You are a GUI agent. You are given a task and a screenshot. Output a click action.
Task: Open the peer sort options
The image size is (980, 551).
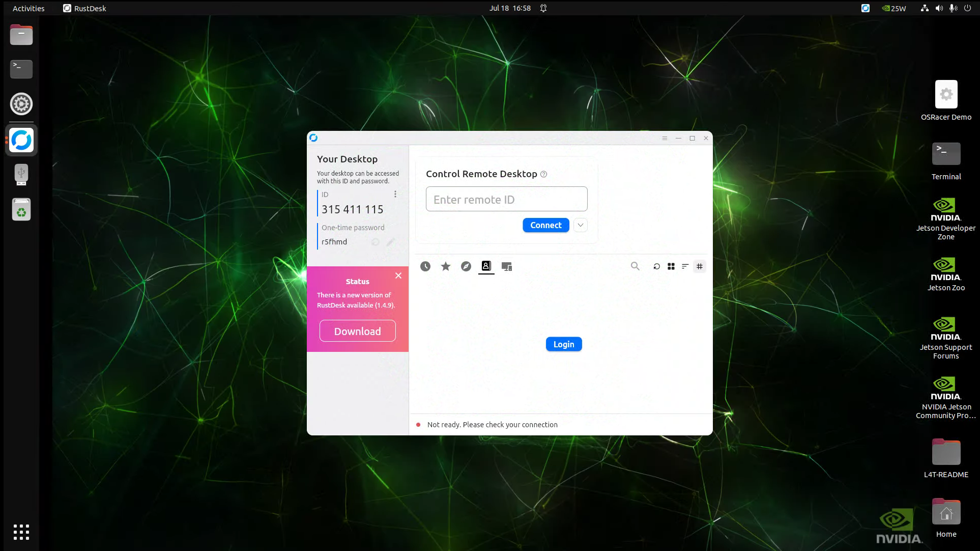click(685, 266)
